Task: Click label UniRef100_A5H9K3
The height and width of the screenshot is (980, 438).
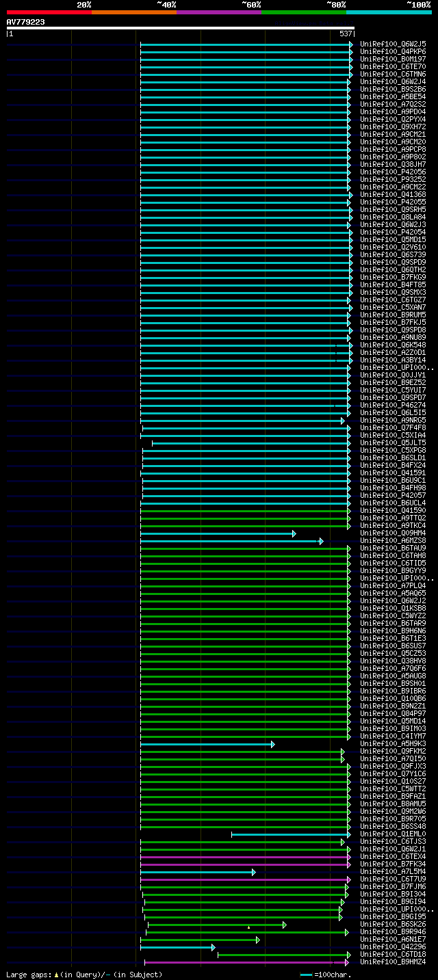Action: pyautogui.click(x=393, y=743)
